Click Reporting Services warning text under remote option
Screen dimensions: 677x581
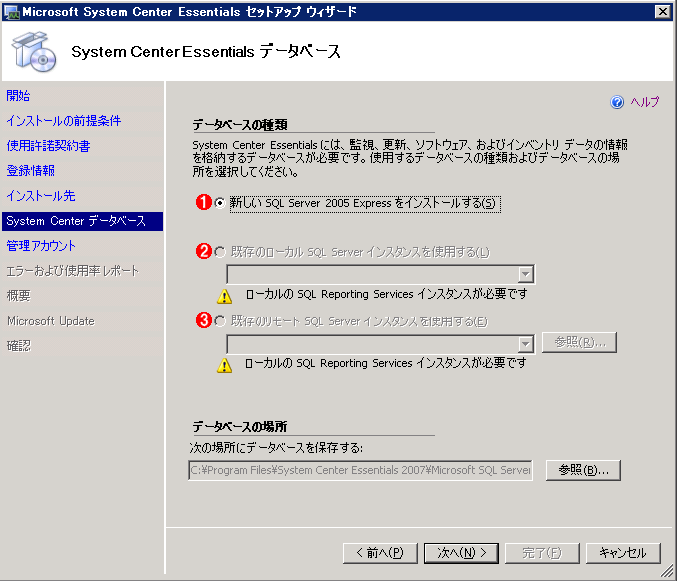(386, 363)
